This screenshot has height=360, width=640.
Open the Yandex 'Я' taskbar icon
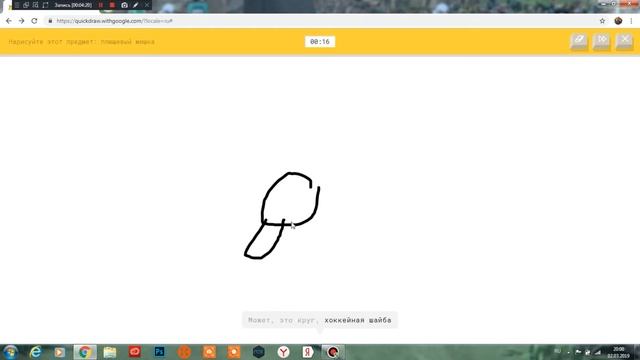click(308, 352)
